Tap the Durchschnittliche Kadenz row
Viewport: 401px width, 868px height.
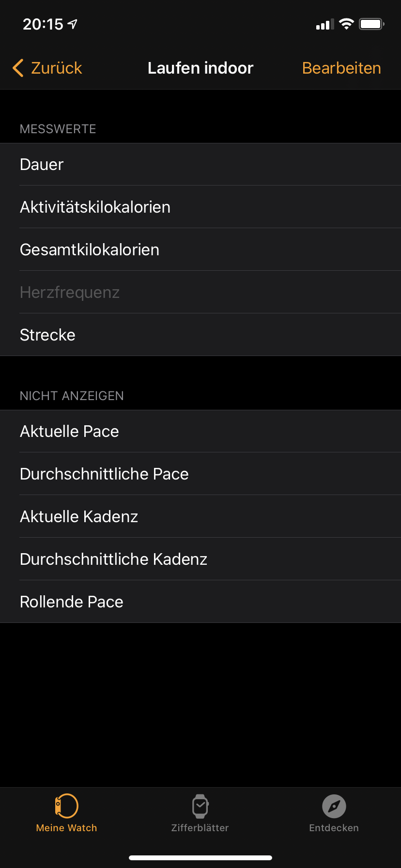[200, 559]
